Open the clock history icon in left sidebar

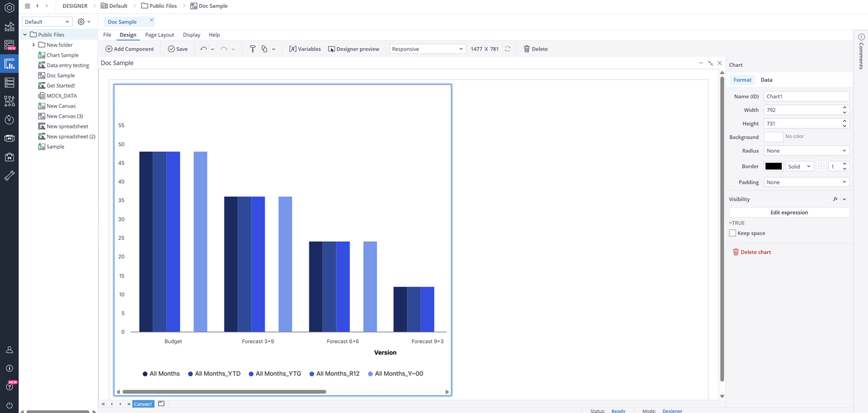[x=9, y=119]
